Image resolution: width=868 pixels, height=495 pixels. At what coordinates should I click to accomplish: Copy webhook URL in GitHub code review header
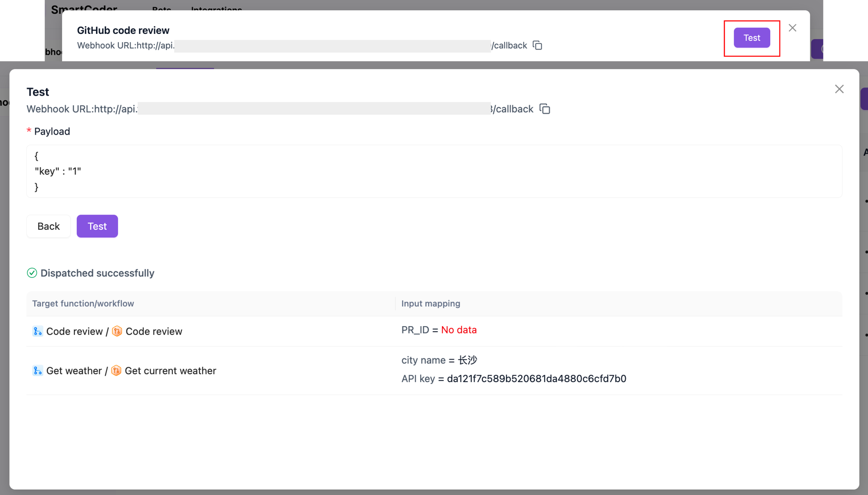[537, 45]
